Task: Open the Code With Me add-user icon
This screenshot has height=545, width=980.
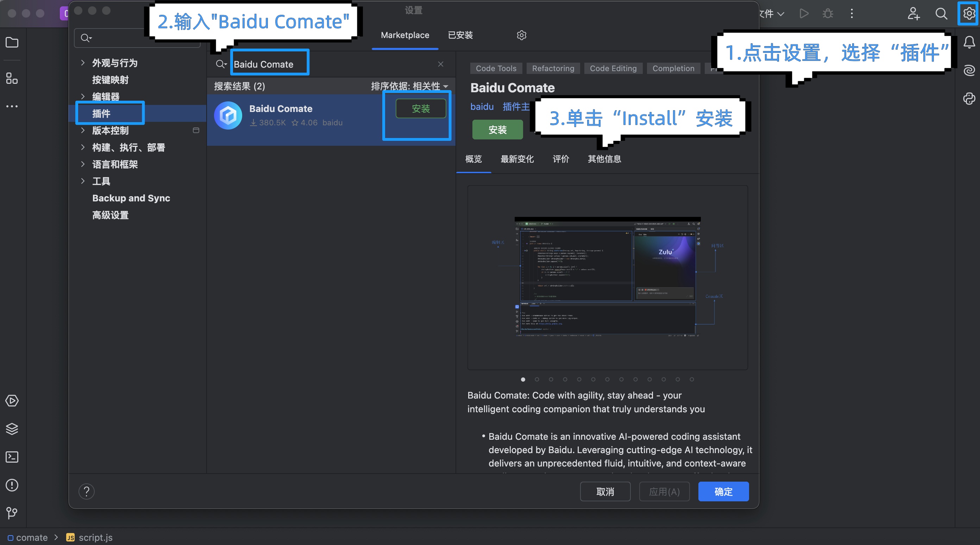Action: [x=913, y=13]
